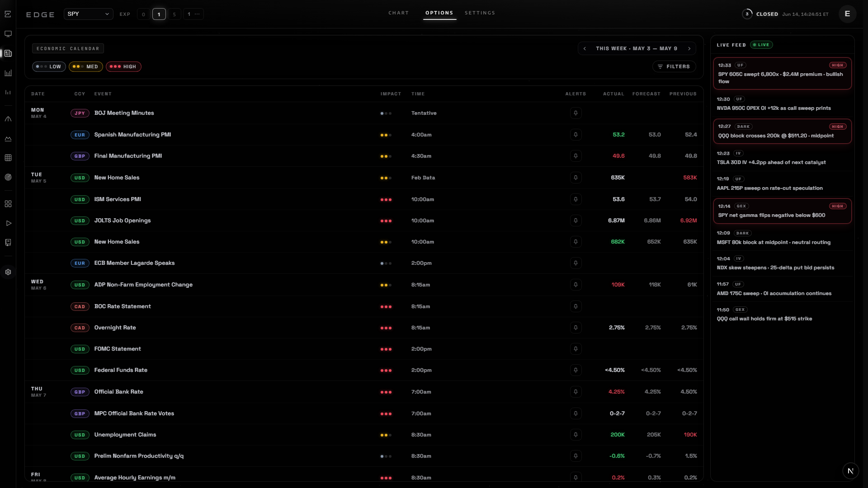Open the This Week May 3 – May 9 selector
Image resolution: width=868 pixels, height=488 pixels.
pos(637,48)
